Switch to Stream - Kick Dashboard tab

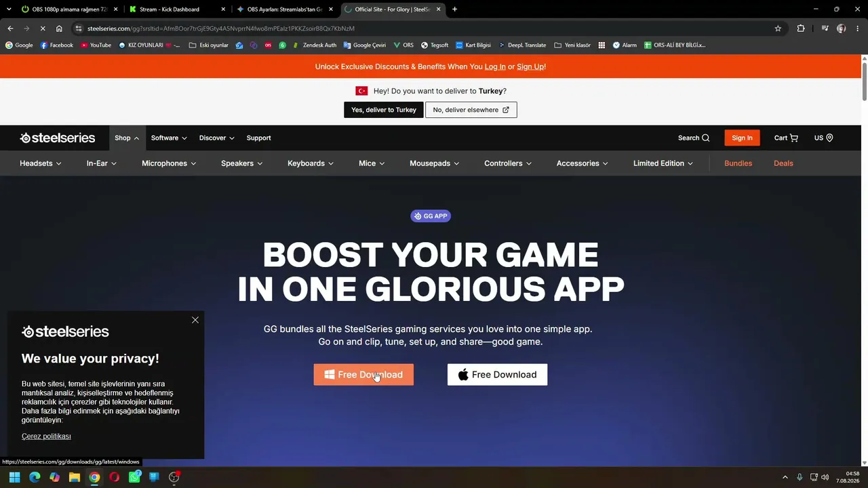click(177, 9)
